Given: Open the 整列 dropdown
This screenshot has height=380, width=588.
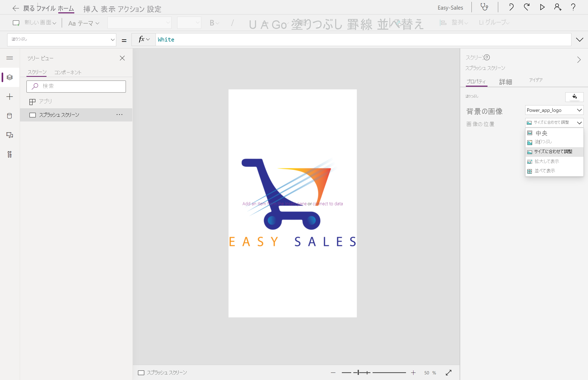Looking at the screenshot, I should pyautogui.click(x=454, y=22).
